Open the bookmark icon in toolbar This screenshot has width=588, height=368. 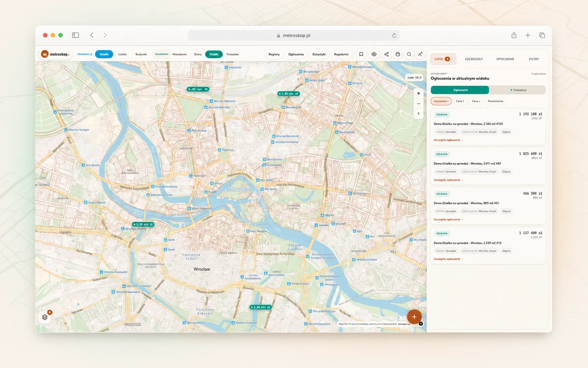click(361, 54)
